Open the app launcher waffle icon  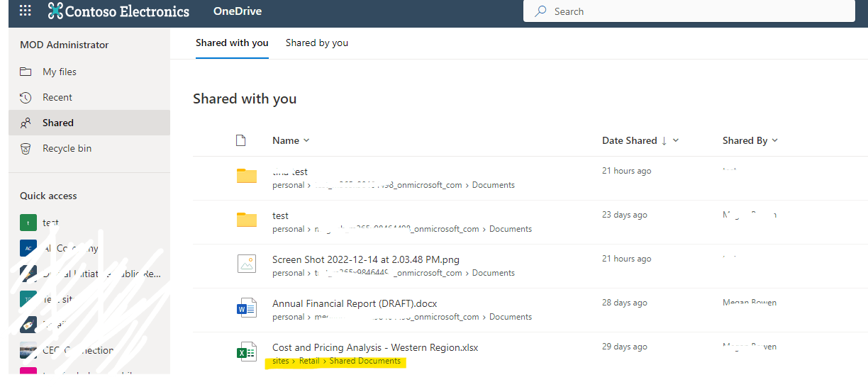click(x=26, y=11)
